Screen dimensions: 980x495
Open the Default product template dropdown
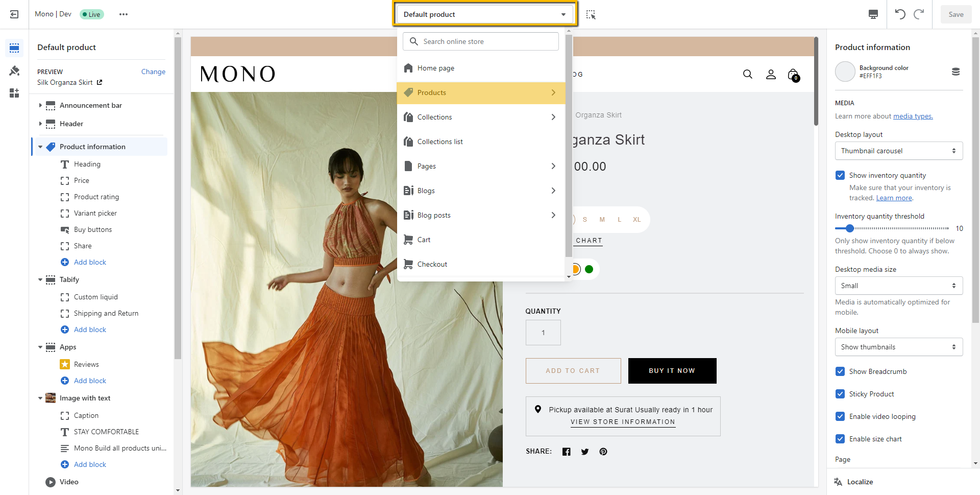485,14
